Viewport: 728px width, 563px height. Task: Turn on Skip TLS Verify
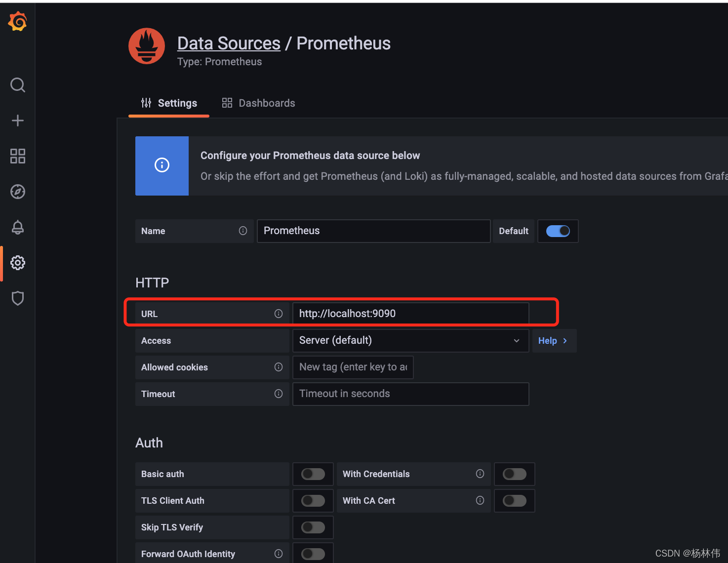coord(313,527)
